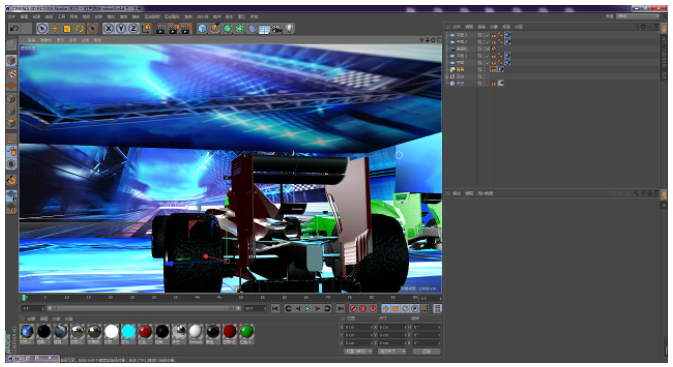Select the first blue textured material
Viewport: 673px width, 367px height.
(27, 332)
